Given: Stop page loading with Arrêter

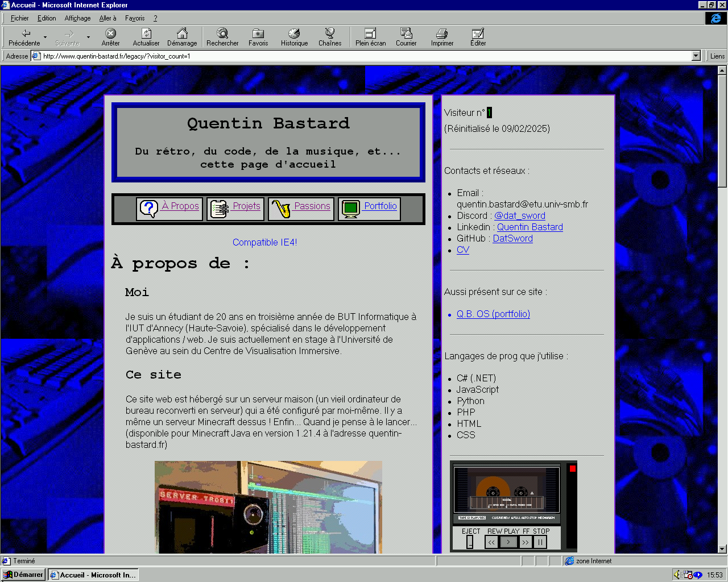Looking at the screenshot, I should pos(110,37).
